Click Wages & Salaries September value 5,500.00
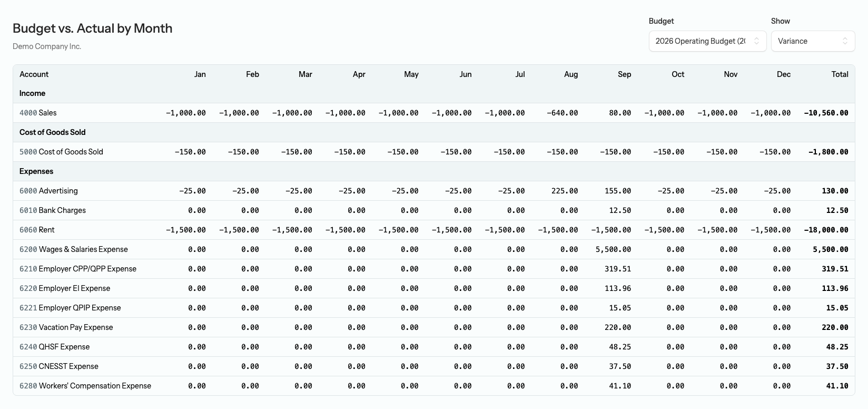Screen dimensions: 868x409 pos(613,249)
